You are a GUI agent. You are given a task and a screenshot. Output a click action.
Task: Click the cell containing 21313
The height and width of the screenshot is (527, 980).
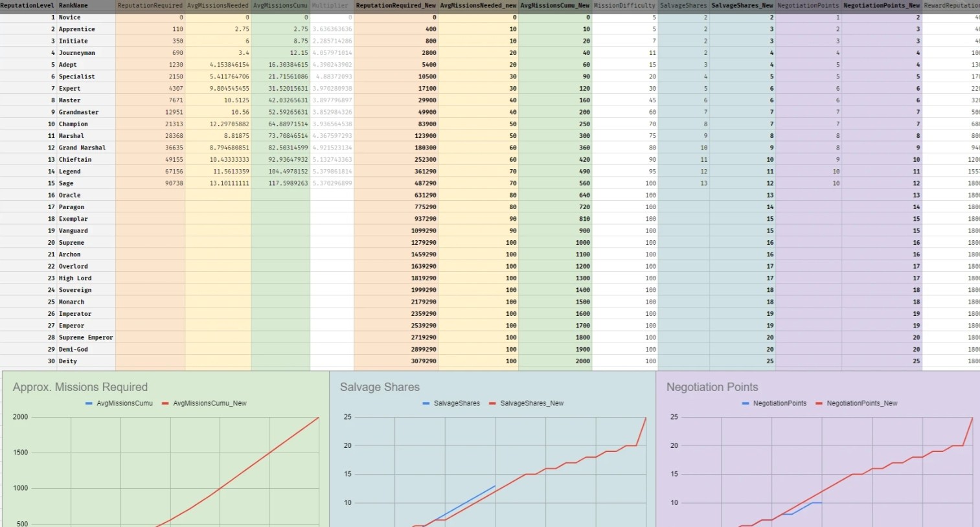tap(150, 124)
